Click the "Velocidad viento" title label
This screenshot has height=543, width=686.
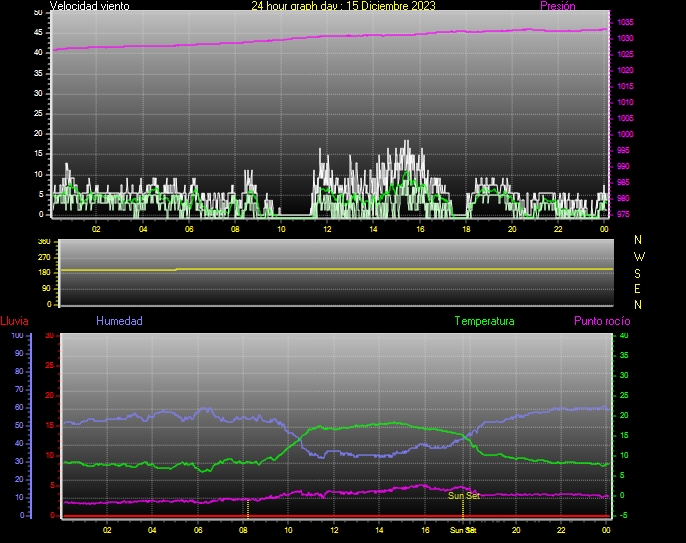click(90, 6)
